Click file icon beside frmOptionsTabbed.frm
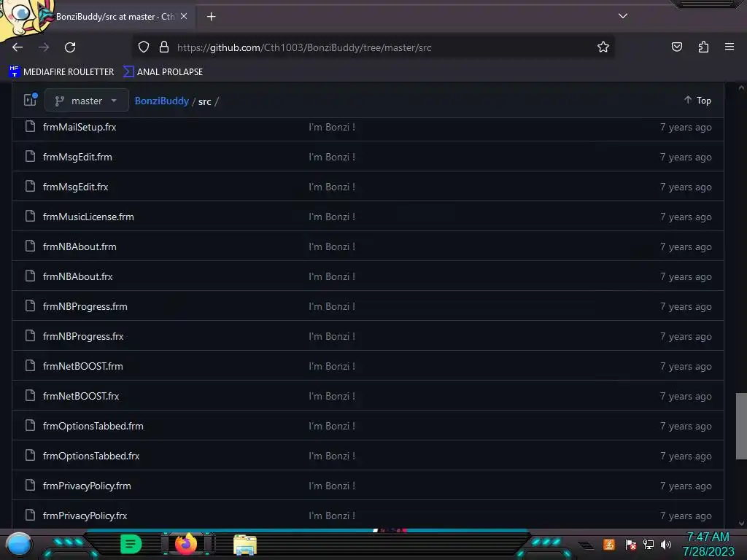 pyautogui.click(x=30, y=425)
